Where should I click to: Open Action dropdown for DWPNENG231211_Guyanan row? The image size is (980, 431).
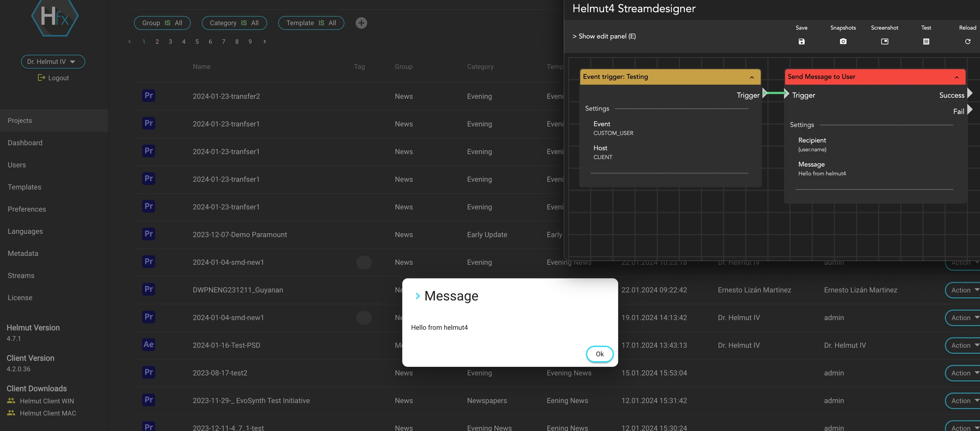point(962,290)
